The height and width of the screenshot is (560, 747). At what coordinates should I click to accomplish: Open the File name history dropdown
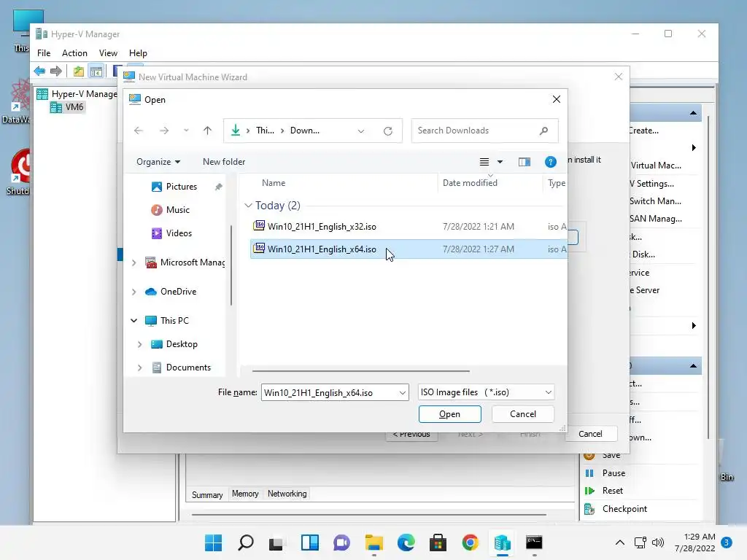403,392
